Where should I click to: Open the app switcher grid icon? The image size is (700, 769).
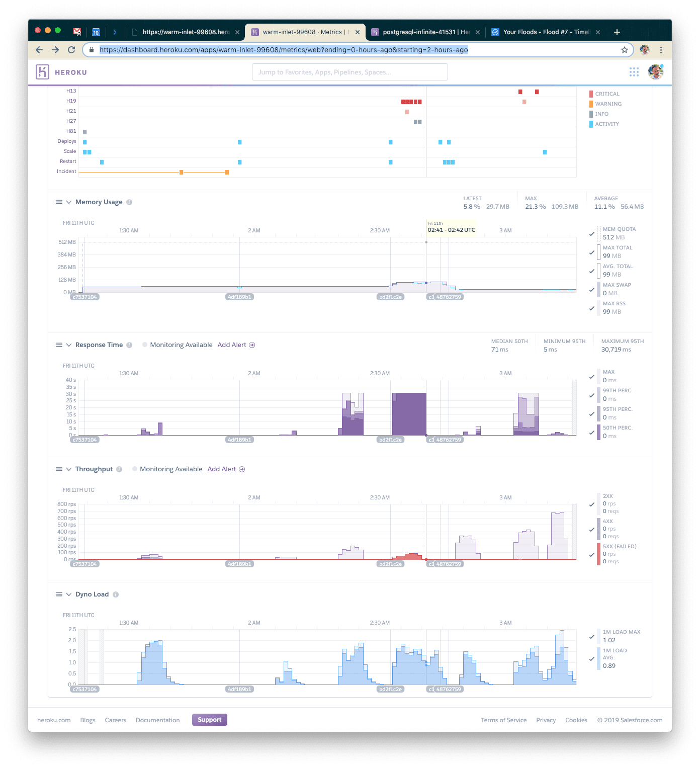634,72
